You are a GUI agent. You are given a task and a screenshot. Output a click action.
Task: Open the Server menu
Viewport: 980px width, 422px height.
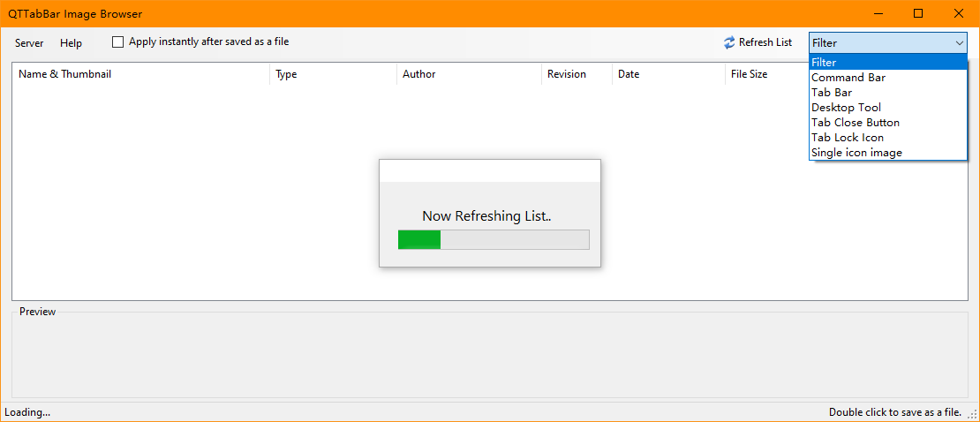click(29, 43)
